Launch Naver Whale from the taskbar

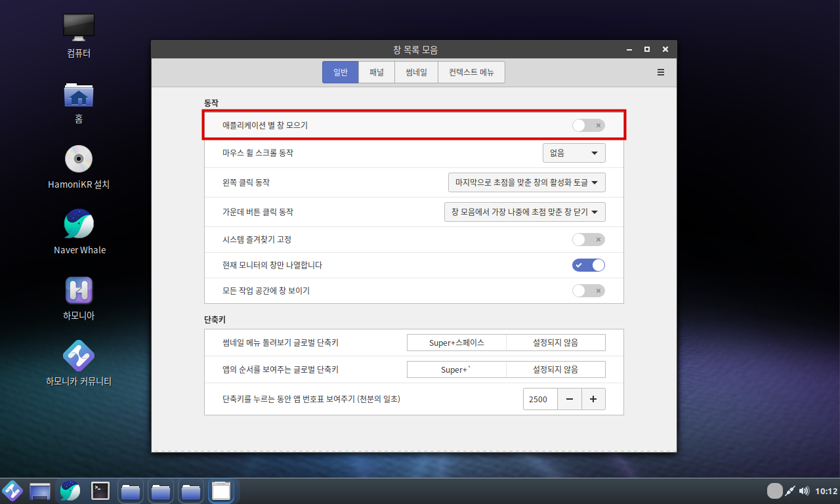click(70, 491)
